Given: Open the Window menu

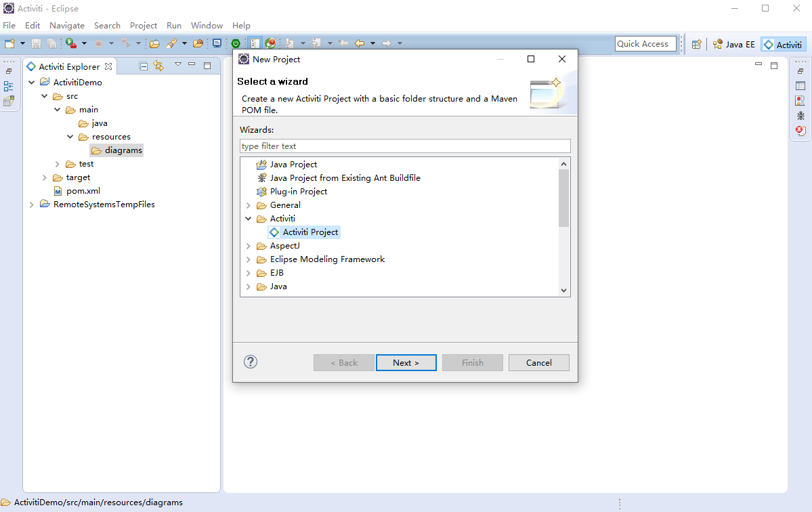Looking at the screenshot, I should point(207,25).
